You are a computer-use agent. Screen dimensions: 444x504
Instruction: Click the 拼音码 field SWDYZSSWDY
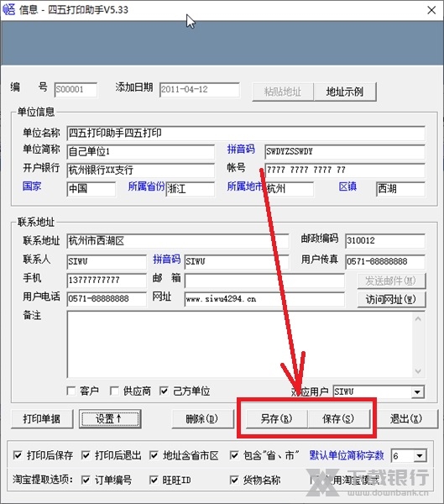pos(345,152)
